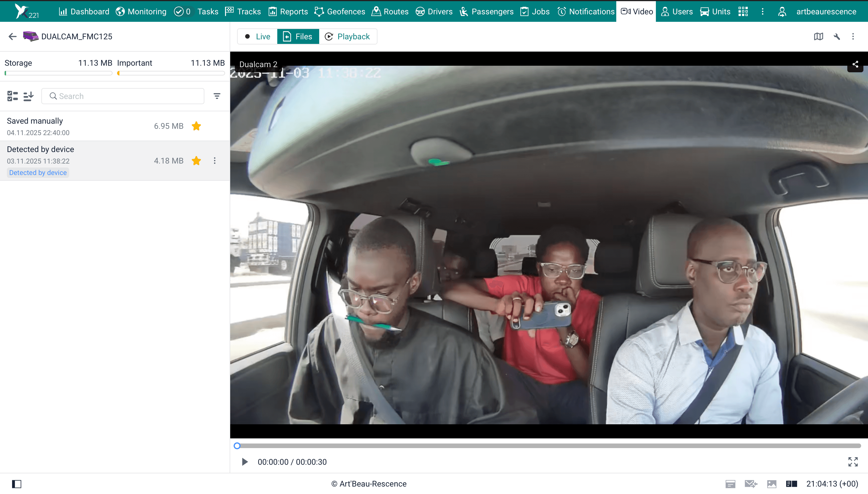
Task: Toggle multi-select mode in file list
Action: [13, 96]
